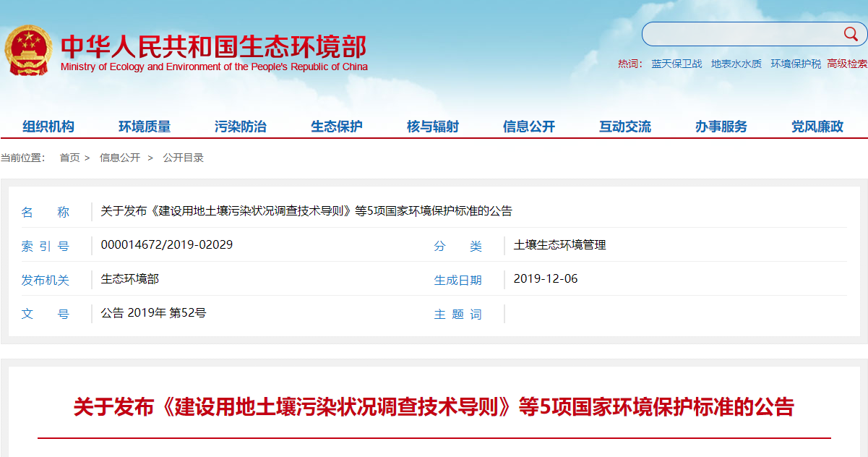Click 公开目录 in the breadcrumb
The width and height of the screenshot is (868, 457).
[183, 158]
